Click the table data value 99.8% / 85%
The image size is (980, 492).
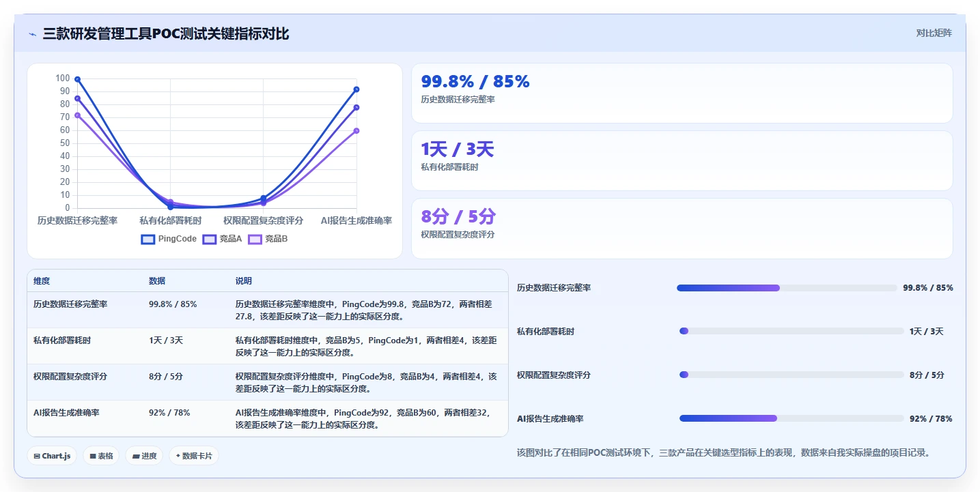pos(173,304)
